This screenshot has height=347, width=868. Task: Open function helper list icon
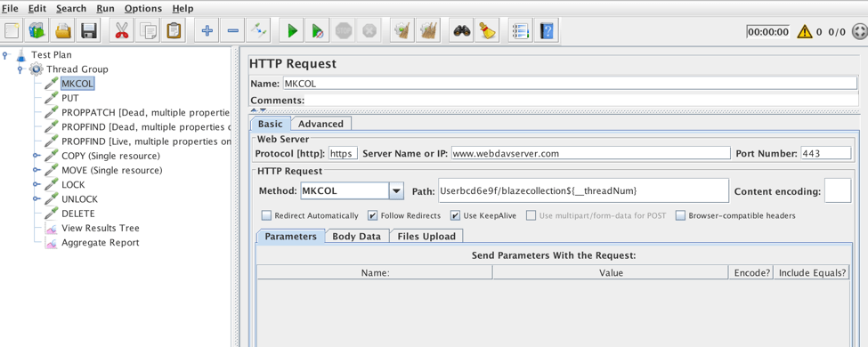(x=521, y=30)
